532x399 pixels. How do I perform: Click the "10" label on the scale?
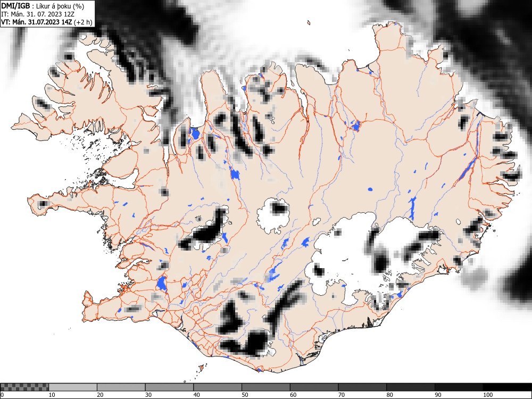(x=52, y=395)
